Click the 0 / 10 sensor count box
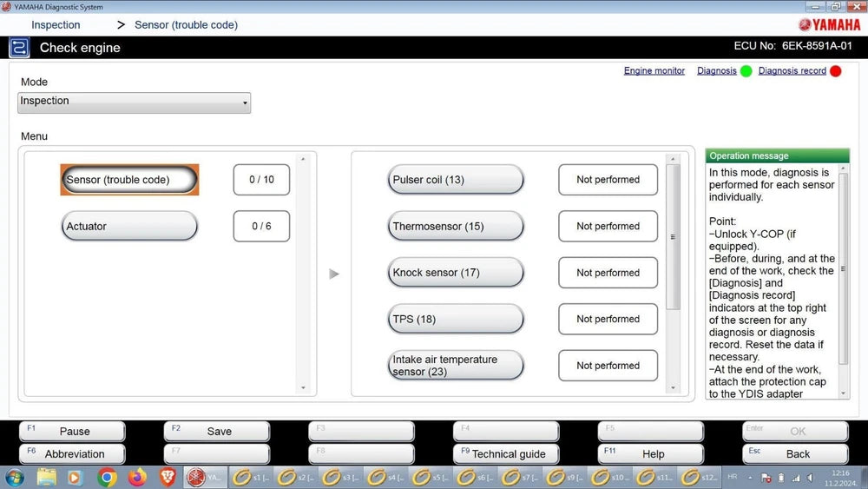Image resolution: width=868 pixels, height=489 pixels. [261, 180]
